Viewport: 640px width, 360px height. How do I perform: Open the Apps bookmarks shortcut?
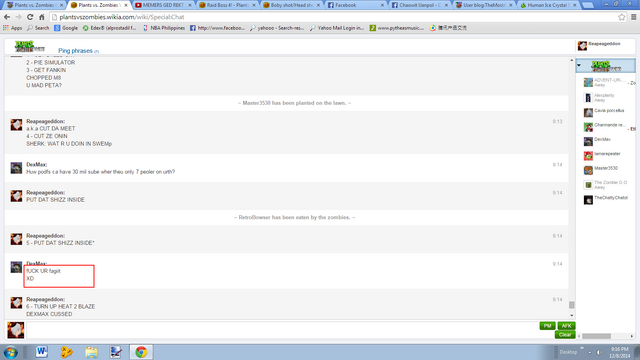click(x=12, y=28)
